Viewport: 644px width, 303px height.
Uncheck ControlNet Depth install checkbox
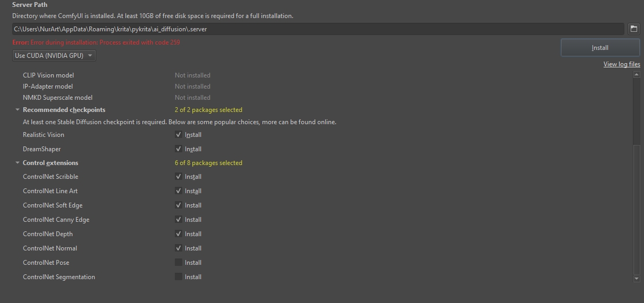tap(179, 234)
